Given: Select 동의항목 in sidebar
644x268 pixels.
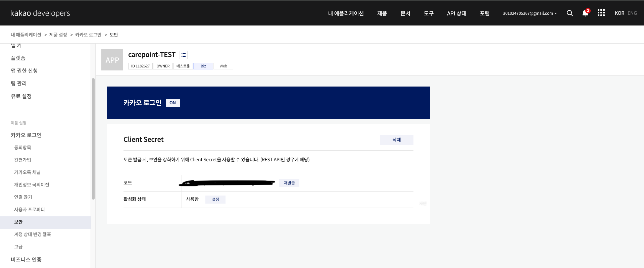Looking at the screenshot, I should coord(22,148).
